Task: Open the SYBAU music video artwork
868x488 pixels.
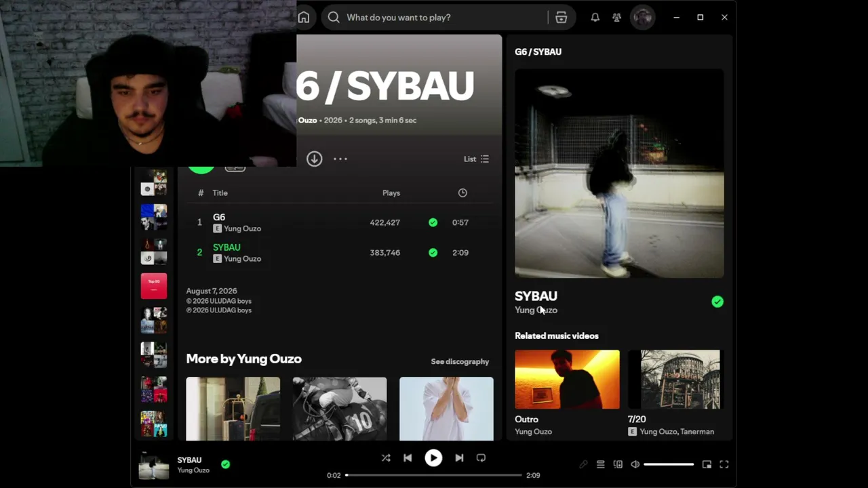Action: (619, 174)
